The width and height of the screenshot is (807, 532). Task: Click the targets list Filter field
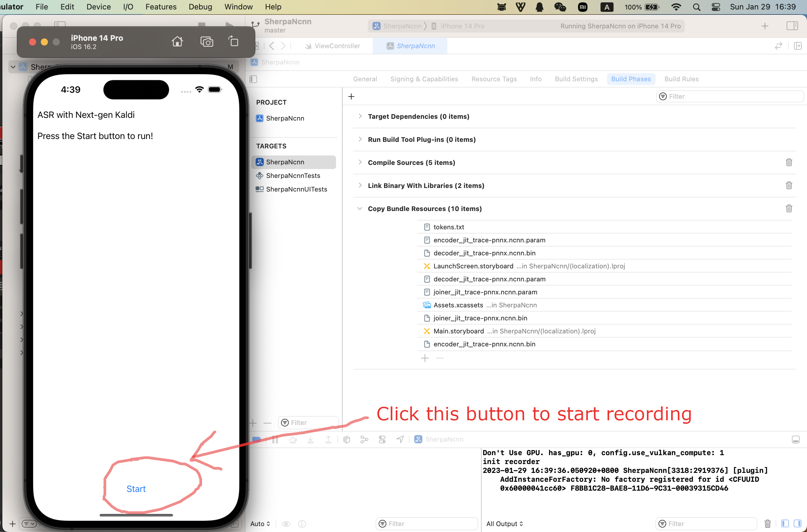click(308, 423)
